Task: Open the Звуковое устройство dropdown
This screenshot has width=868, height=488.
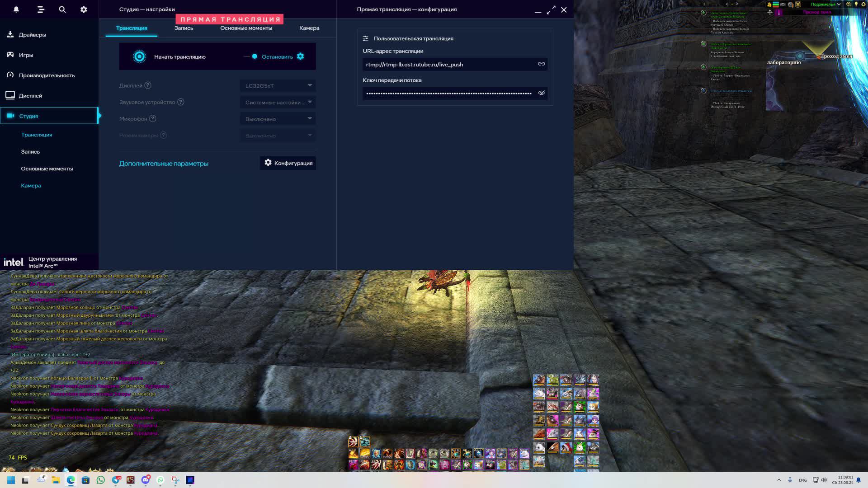Action: (278, 103)
